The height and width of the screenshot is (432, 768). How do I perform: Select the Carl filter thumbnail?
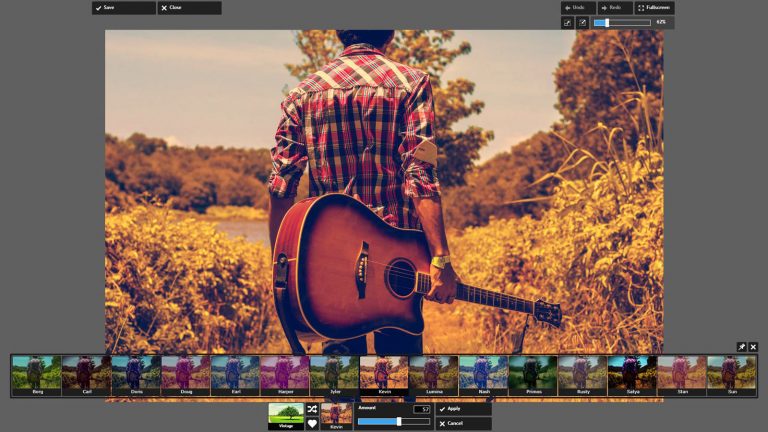pyautogui.click(x=86, y=376)
